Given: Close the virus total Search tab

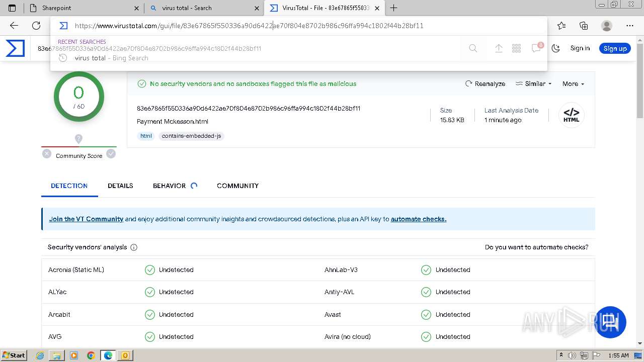Looking at the screenshot, I should tap(257, 8).
